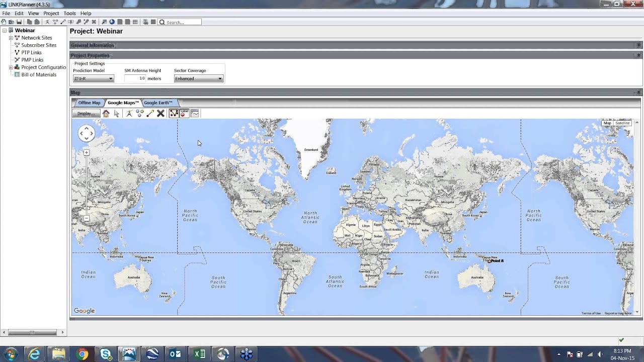Click the navigation tree horizontal scrollbar

pos(32,332)
